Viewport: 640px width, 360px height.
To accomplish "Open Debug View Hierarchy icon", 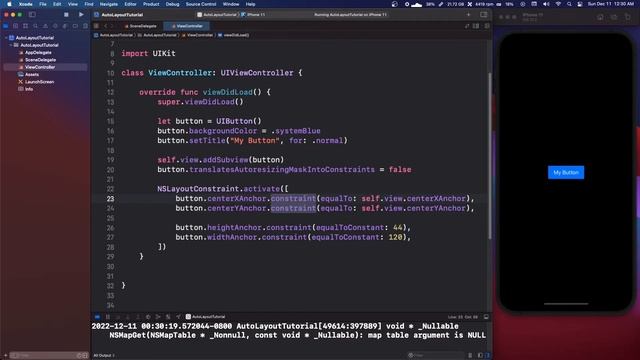I will pyautogui.click(x=148, y=317).
